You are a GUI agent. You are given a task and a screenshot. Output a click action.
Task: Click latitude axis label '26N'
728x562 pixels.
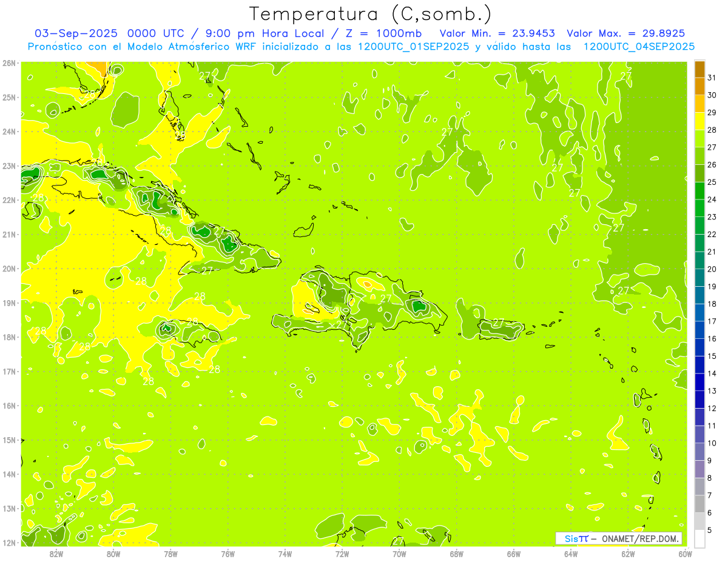coord(9,63)
